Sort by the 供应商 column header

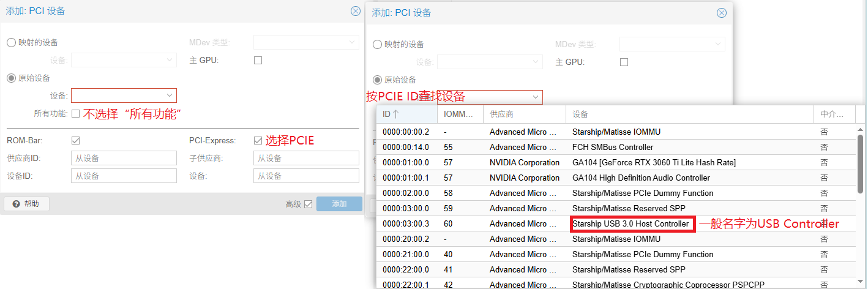click(524, 114)
